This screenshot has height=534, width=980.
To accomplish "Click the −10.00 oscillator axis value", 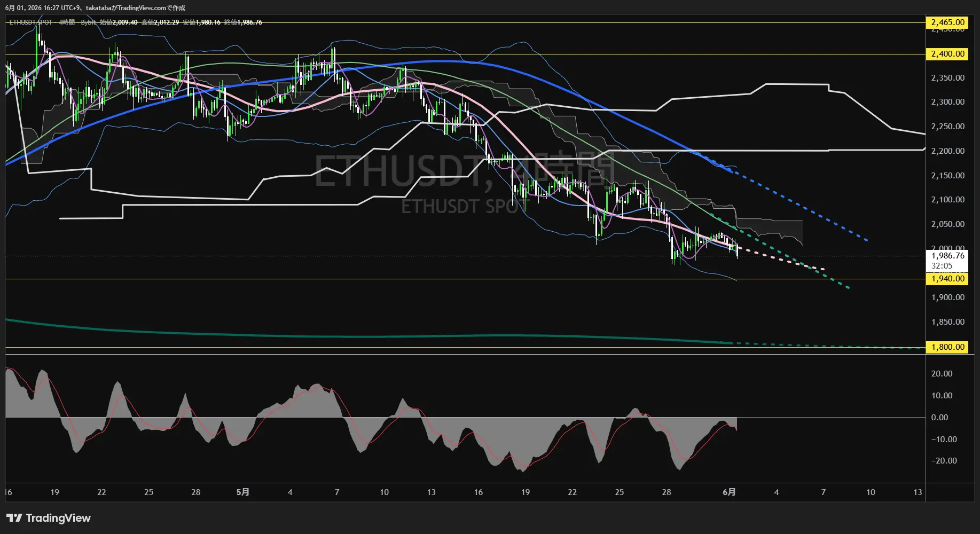I will coord(944,439).
